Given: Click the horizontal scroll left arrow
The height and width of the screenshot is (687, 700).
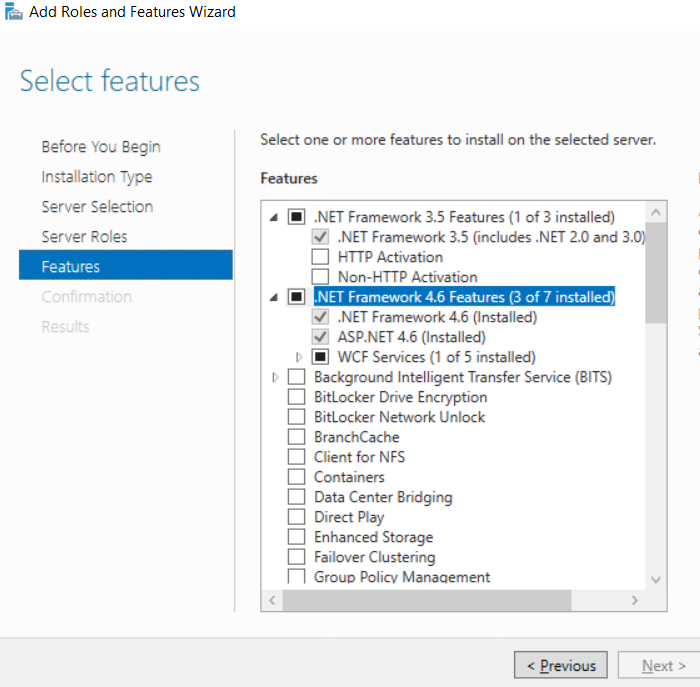Looking at the screenshot, I should point(272,600).
